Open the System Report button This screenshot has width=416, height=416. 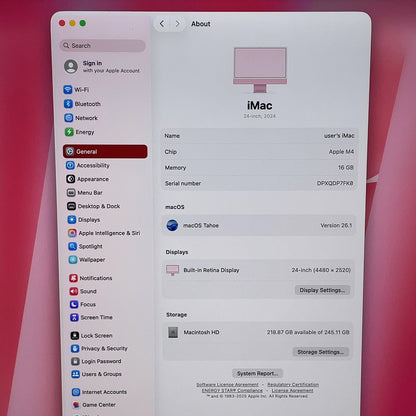click(257, 373)
